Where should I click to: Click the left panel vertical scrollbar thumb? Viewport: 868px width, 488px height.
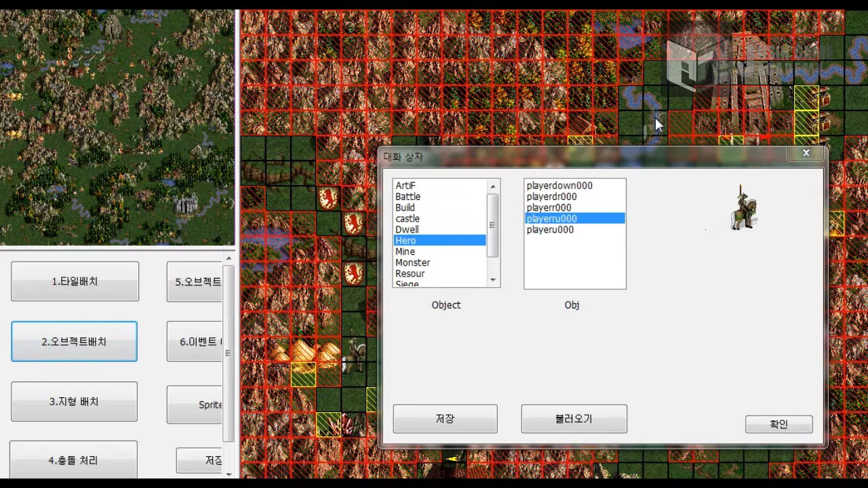pos(229,353)
